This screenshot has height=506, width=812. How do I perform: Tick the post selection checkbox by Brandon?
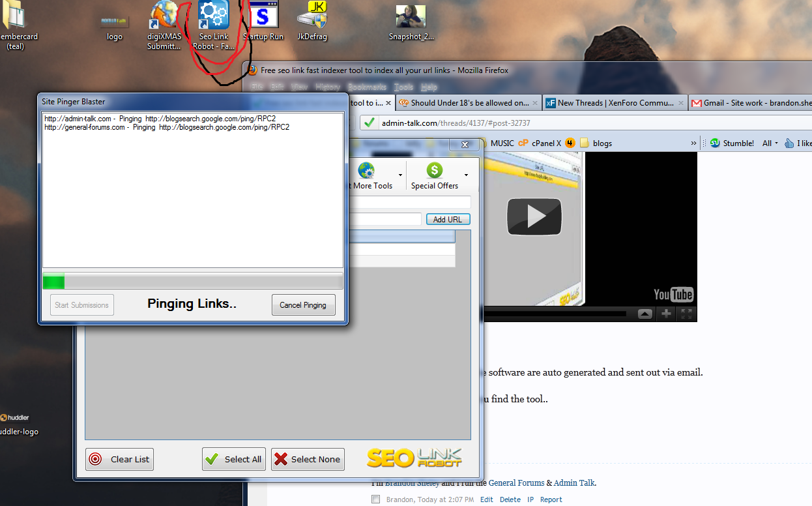point(375,499)
